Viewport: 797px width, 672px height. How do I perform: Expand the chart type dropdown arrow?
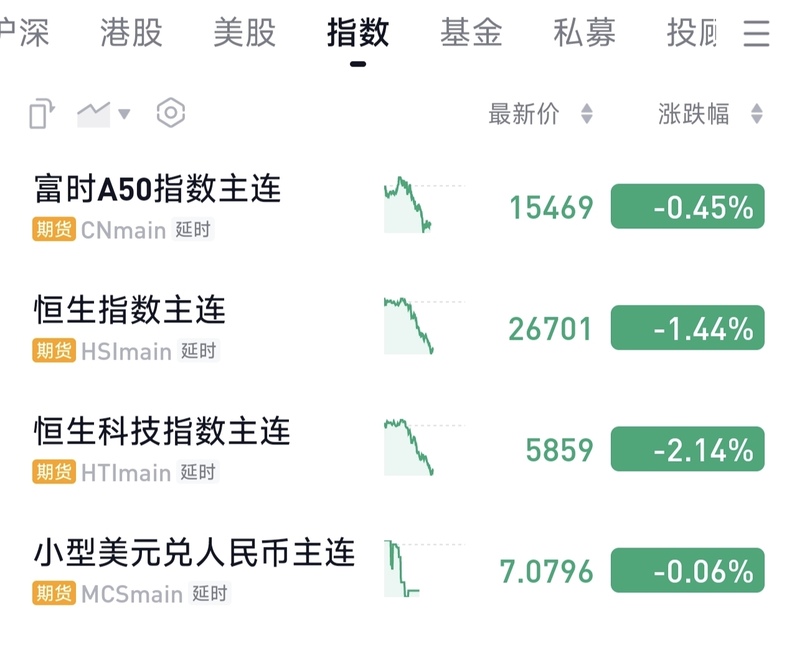125,114
